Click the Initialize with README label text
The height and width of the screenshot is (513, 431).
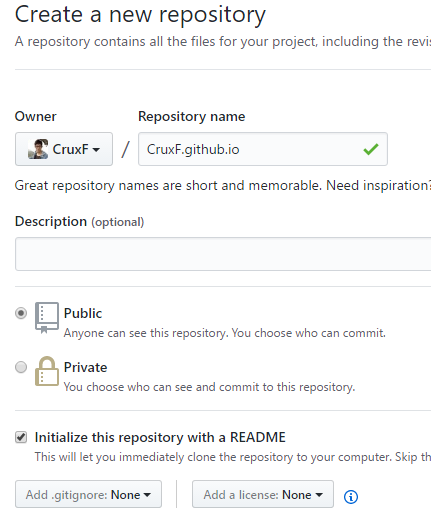point(160,437)
